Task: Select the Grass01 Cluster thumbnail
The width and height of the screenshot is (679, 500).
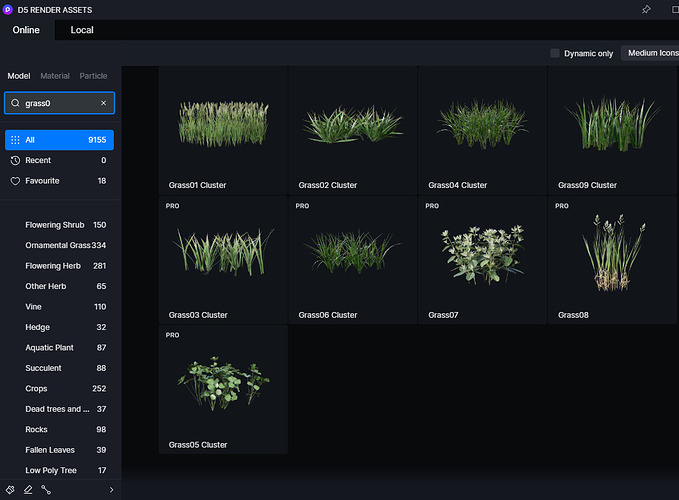Action: point(223,125)
